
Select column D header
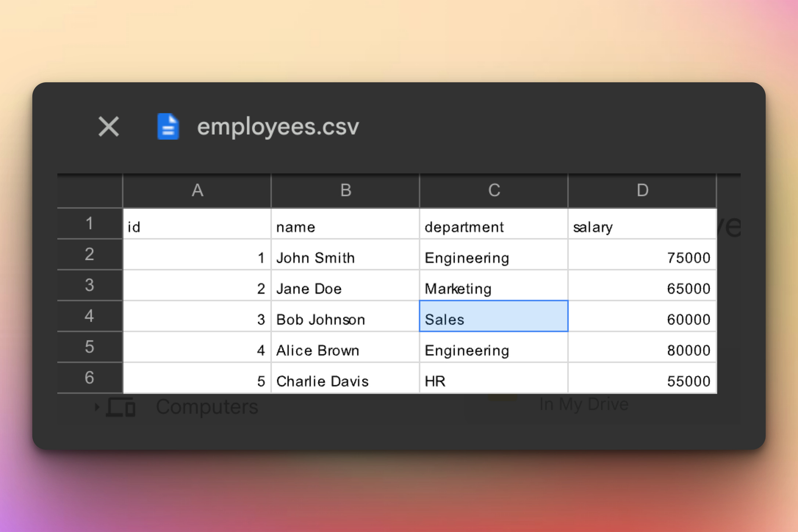click(x=642, y=190)
